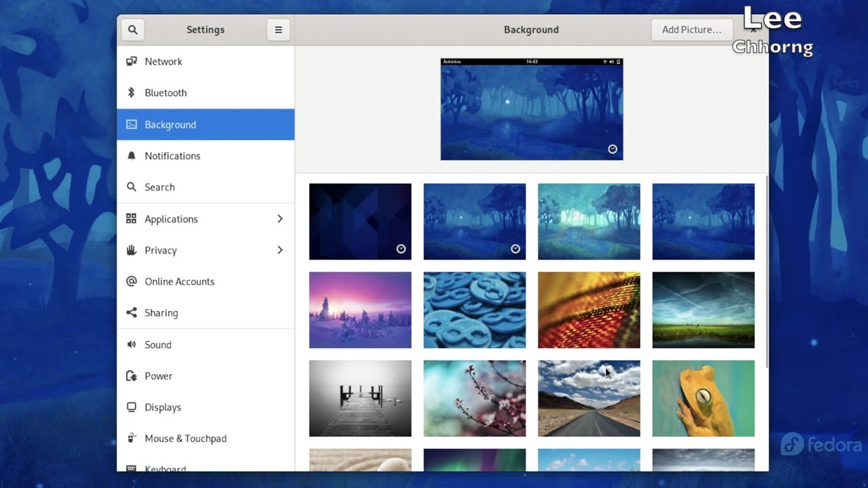Go to Online Accounts settings
This screenshot has width=868, height=488.
205,281
